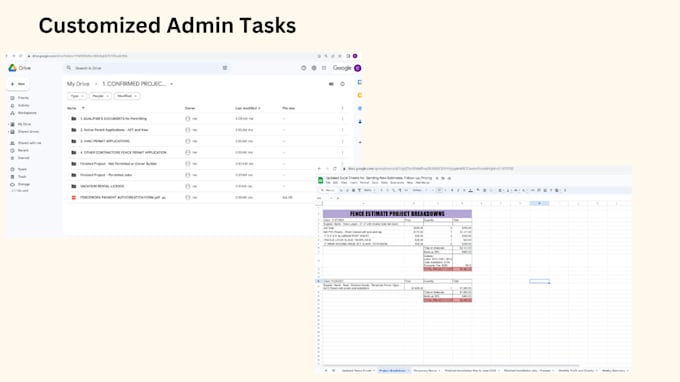Switch to Project Breakdowns sheet tab

393,371
